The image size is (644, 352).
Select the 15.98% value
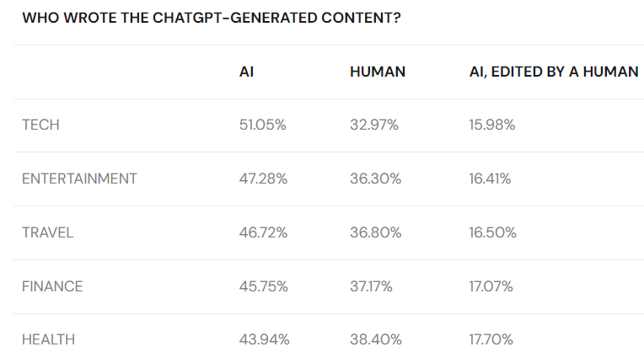coord(492,125)
